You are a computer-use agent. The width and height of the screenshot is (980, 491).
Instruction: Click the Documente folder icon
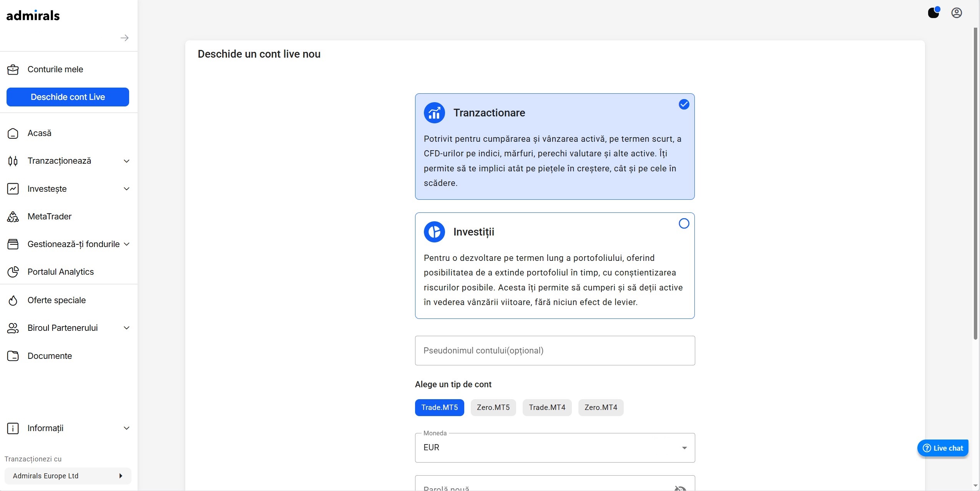tap(13, 356)
